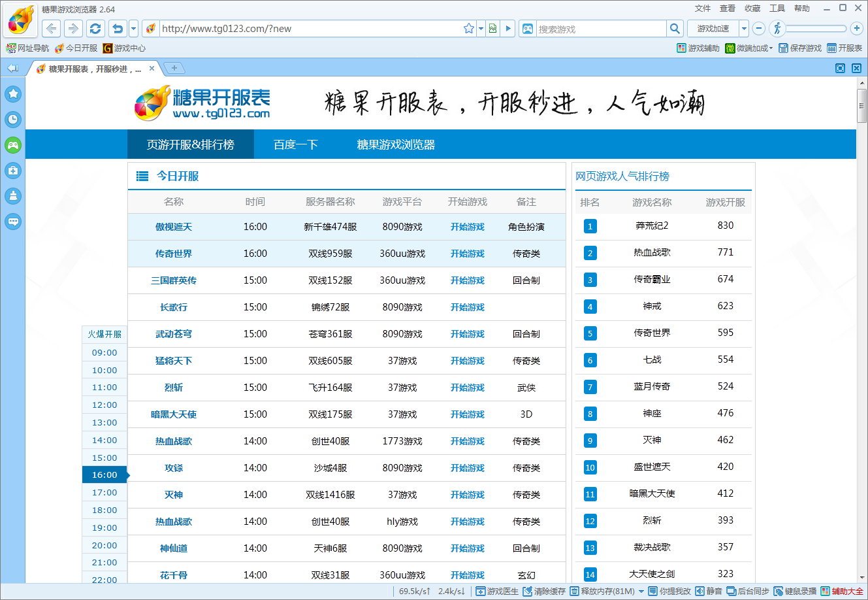The width and height of the screenshot is (868, 600).
Task: Select the 页游开服&排行榜 nav tab
Action: point(191,144)
